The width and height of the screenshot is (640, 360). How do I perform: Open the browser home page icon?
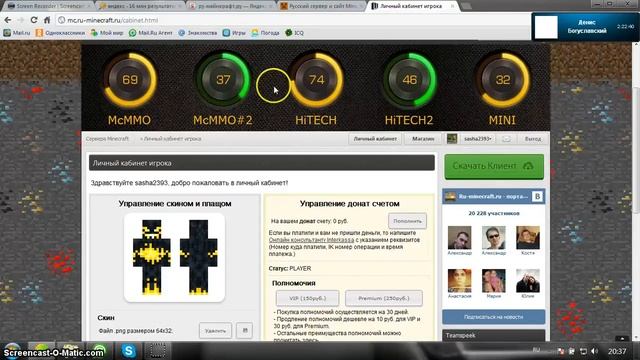click(x=47, y=20)
